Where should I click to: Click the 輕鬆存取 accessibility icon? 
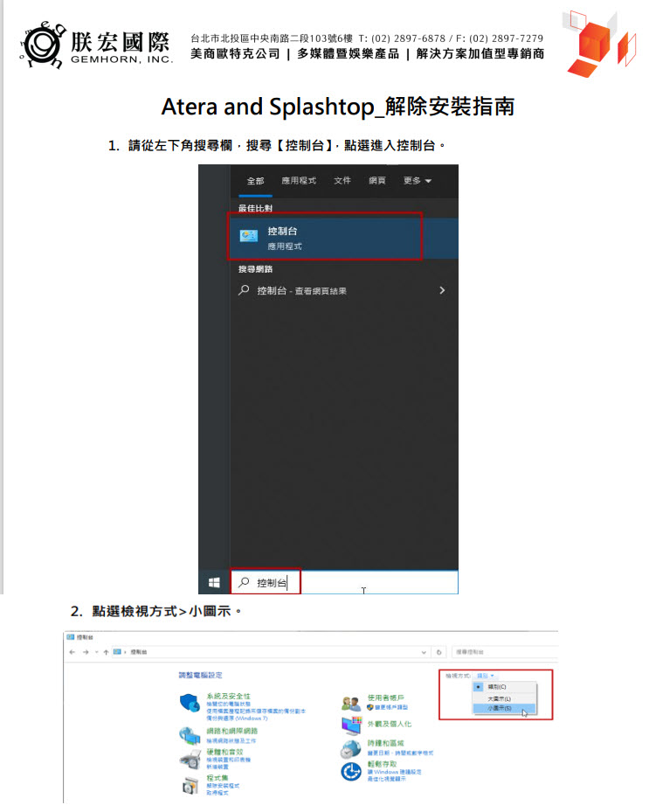pos(351,770)
